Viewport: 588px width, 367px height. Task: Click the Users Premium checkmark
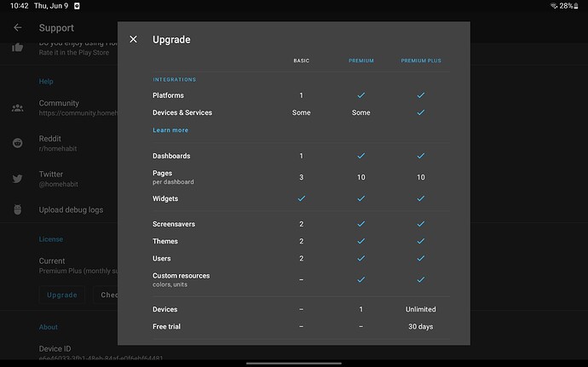point(361,258)
